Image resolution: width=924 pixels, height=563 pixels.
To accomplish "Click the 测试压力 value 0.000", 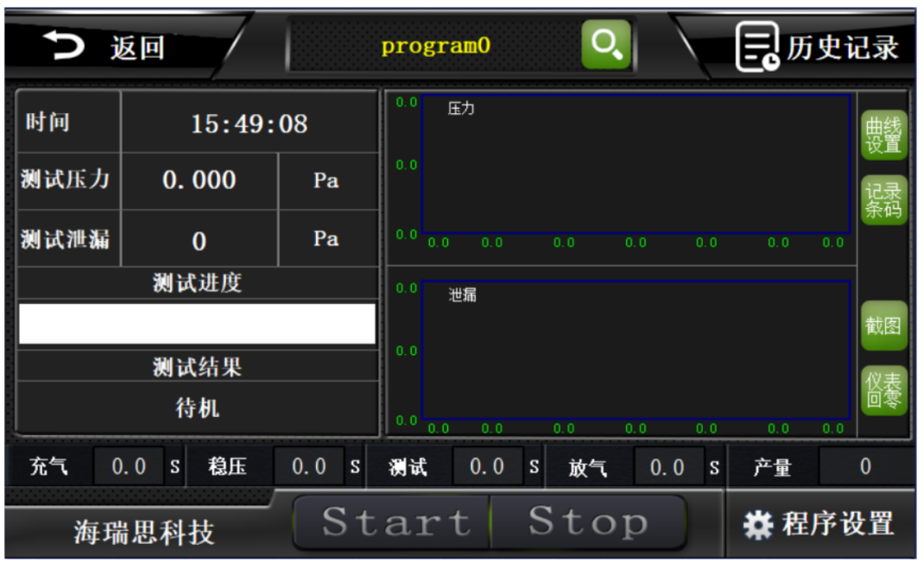I will coord(199,180).
